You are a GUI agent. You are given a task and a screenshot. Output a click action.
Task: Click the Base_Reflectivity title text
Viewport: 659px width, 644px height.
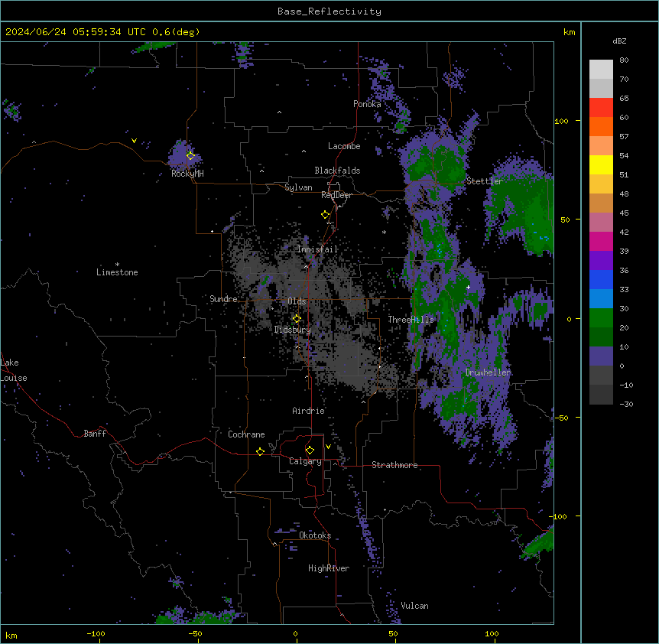click(329, 11)
